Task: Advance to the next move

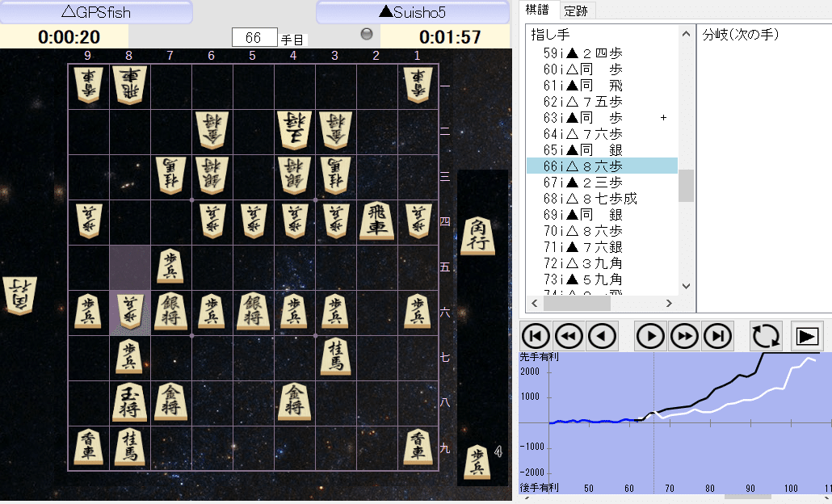Action: click(x=650, y=335)
